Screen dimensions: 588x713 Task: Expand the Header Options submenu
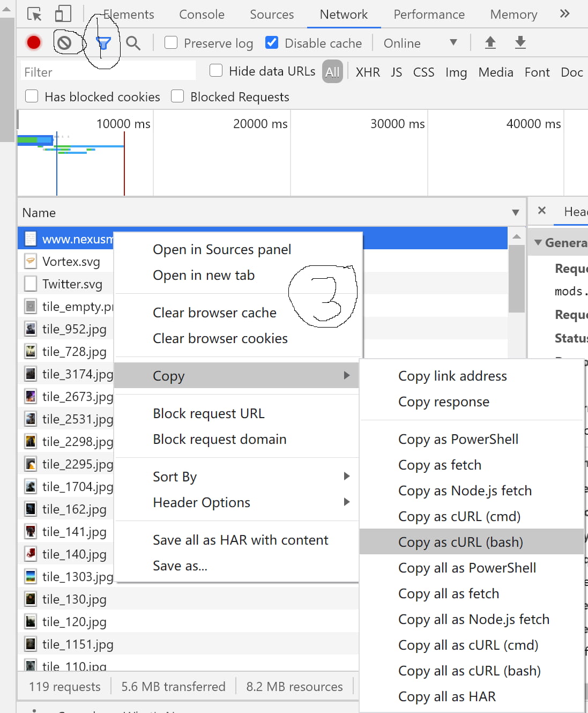coord(347,502)
